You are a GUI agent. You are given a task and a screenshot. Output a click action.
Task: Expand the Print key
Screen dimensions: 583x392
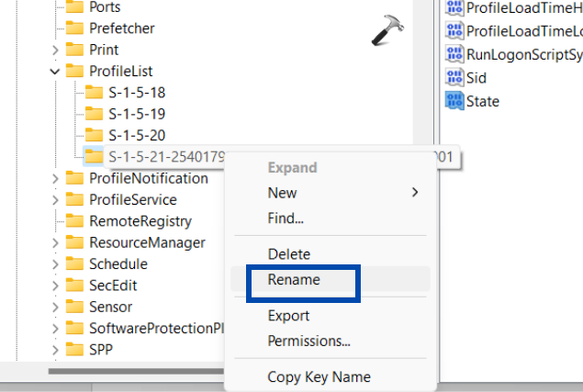(55, 50)
